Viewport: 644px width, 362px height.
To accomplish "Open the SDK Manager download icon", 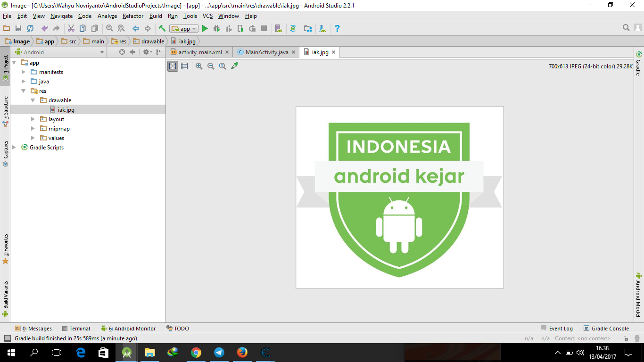I will pyautogui.click(x=322, y=28).
